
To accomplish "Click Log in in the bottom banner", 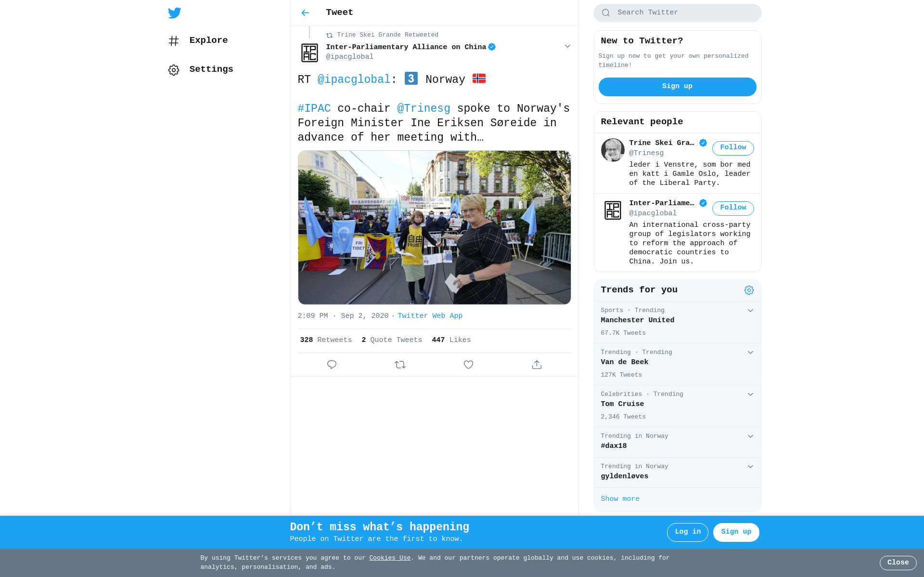I will 687,532.
